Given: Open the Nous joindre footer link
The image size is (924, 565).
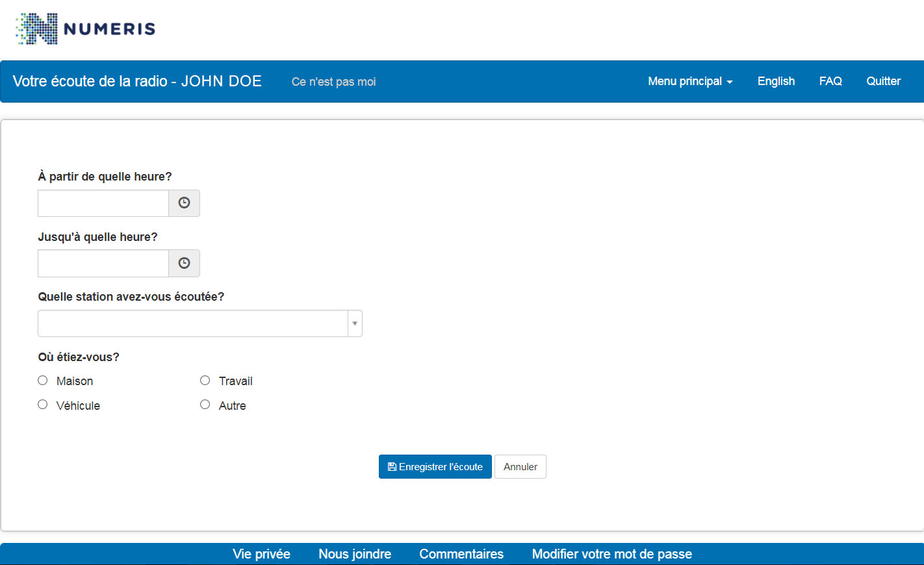Looking at the screenshot, I should [x=355, y=554].
